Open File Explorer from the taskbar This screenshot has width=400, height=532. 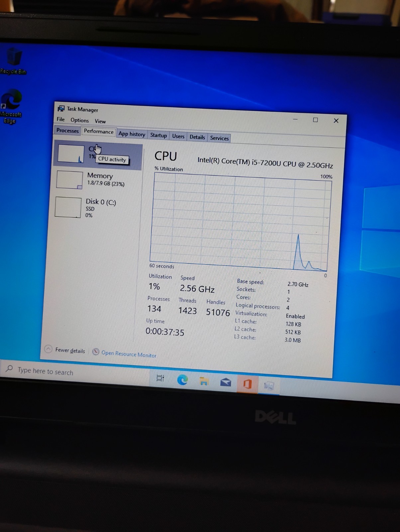pos(204,381)
